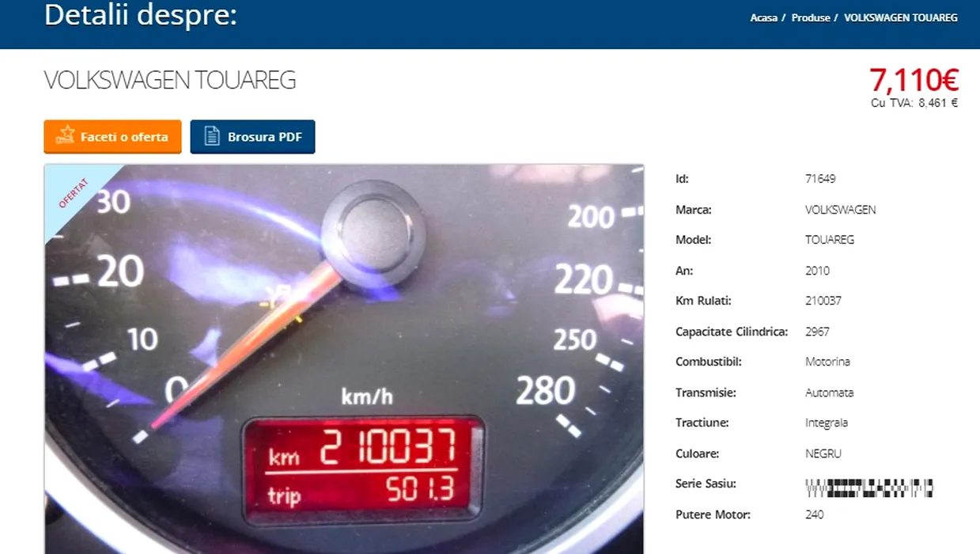Click the Putere Motor value 240
Viewport: 980px width, 554px height.
[x=814, y=514]
